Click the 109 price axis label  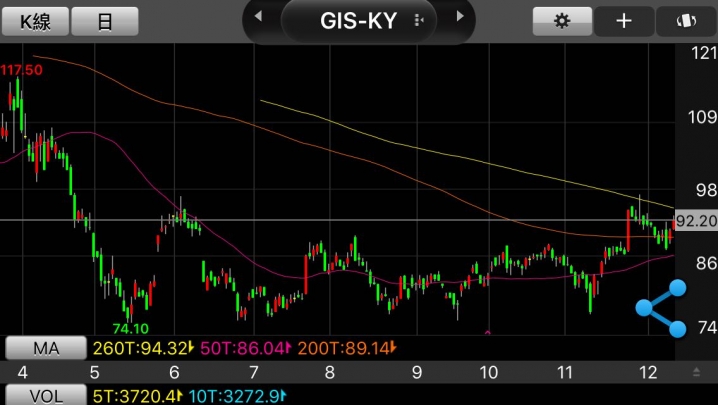tap(703, 118)
